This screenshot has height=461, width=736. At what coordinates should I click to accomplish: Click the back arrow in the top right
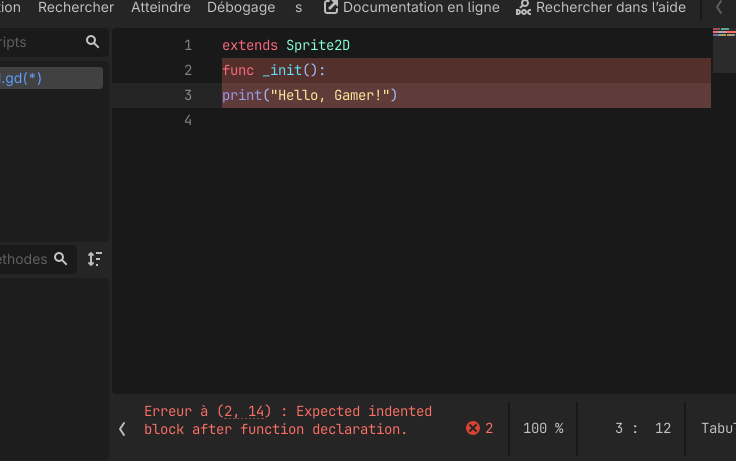(719, 7)
